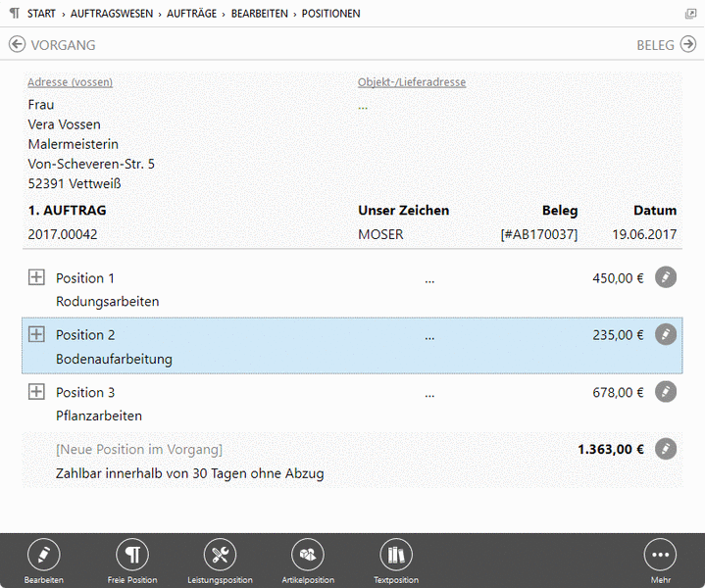Click the 'Position 2' title
Image resolution: width=705 pixels, height=588 pixels.
pos(85,335)
